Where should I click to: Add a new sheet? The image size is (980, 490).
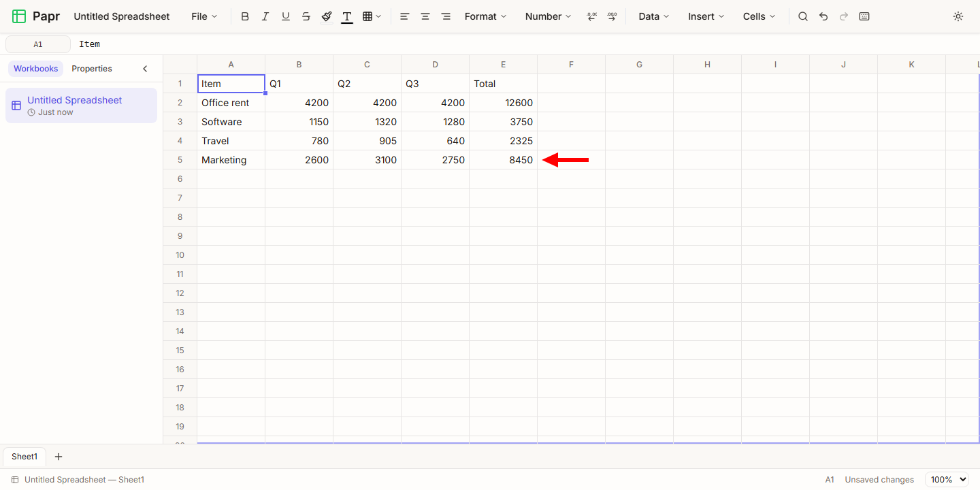pyautogui.click(x=59, y=457)
